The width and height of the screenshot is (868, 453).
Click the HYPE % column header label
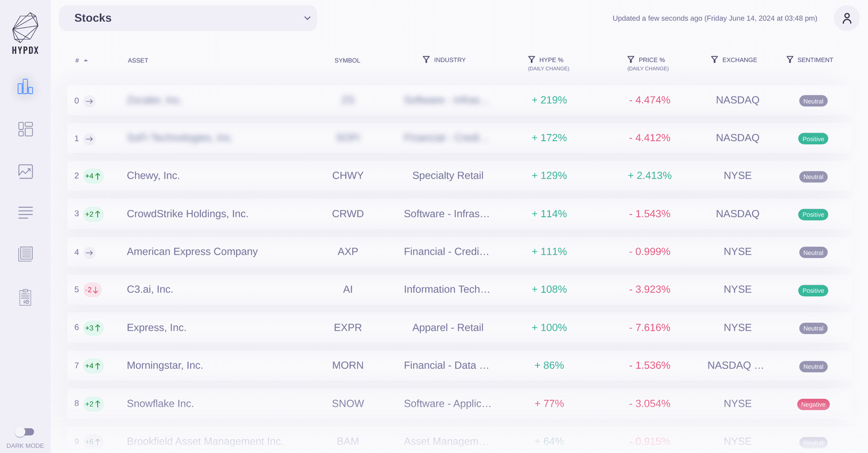coord(551,60)
